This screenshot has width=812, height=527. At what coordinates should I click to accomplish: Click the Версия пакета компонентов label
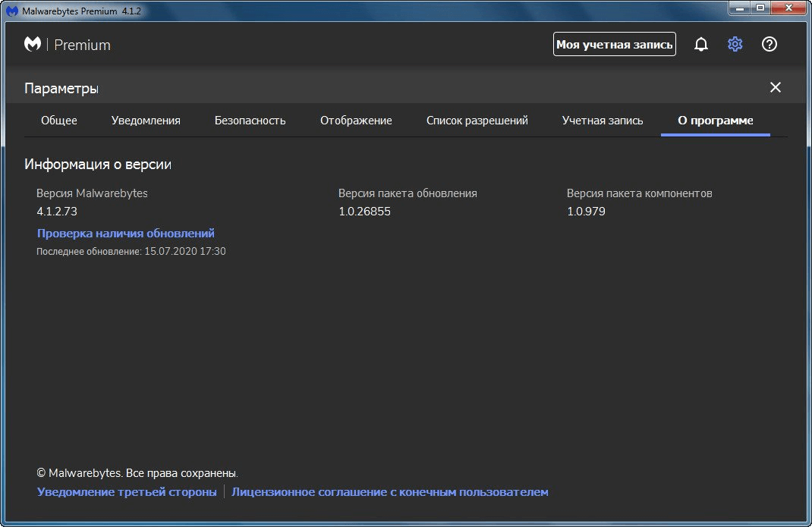tap(640, 193)
